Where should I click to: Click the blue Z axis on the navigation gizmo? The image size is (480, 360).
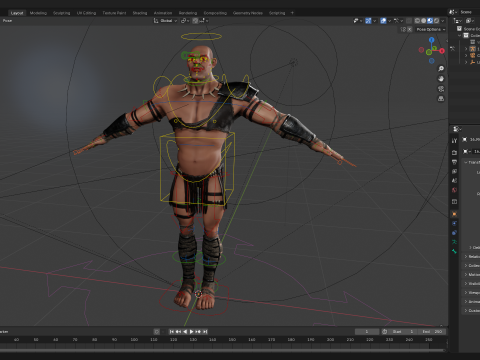pos(432,40)
